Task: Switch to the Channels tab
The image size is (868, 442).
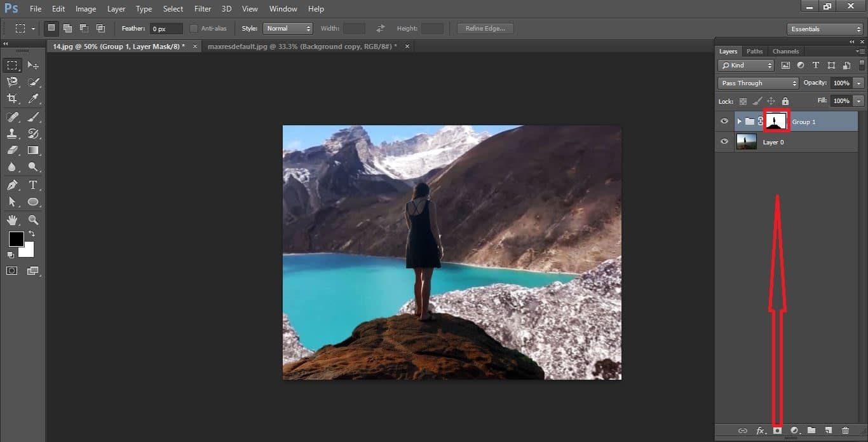Action: click(785, 51)
